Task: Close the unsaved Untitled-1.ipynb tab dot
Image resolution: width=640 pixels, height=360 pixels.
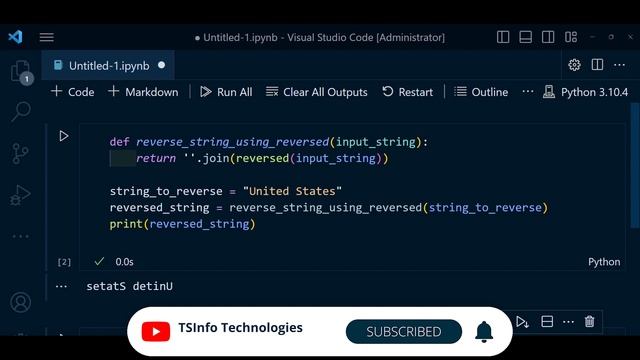Action: point(162,65)
